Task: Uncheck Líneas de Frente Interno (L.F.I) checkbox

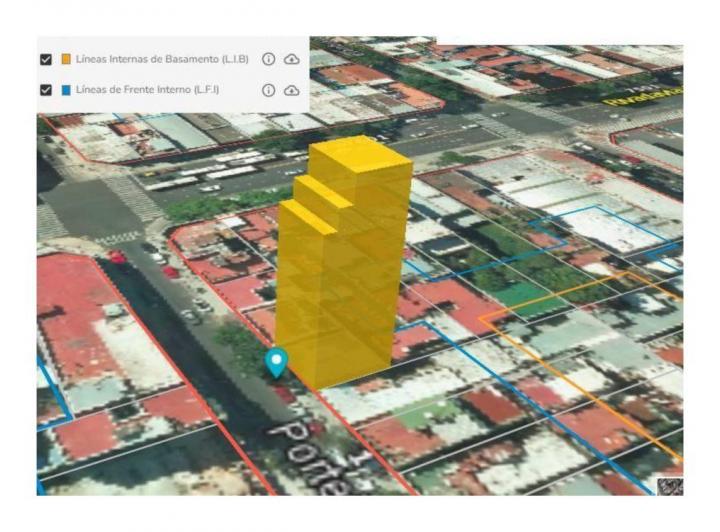Action: point(46,90)
